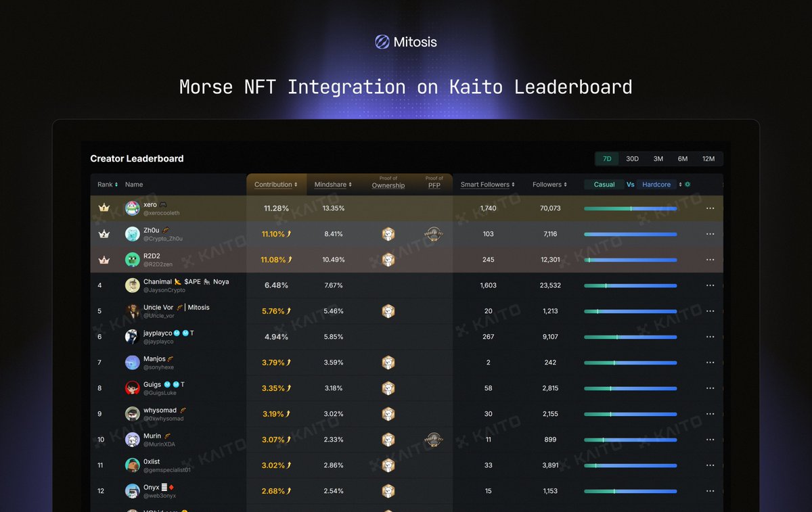Open Murin's avatar
Image resolution: width=812 pixels, height=512 pixels.
[x=133, y=440]
